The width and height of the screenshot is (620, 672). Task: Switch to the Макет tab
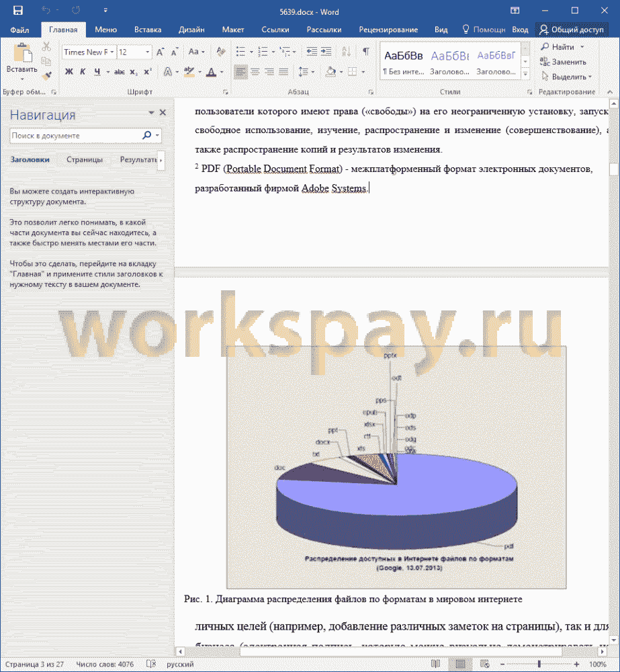[233, 30]
